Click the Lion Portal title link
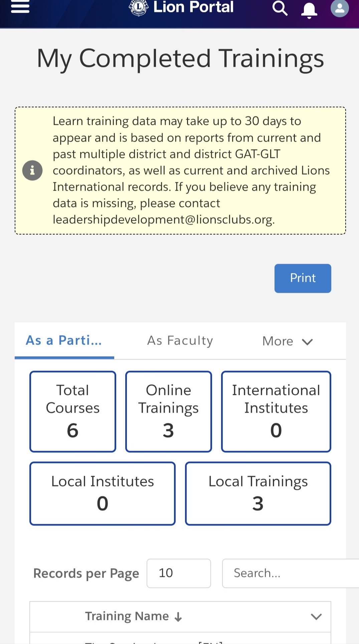Screen dimensions: 359x644 193,7
